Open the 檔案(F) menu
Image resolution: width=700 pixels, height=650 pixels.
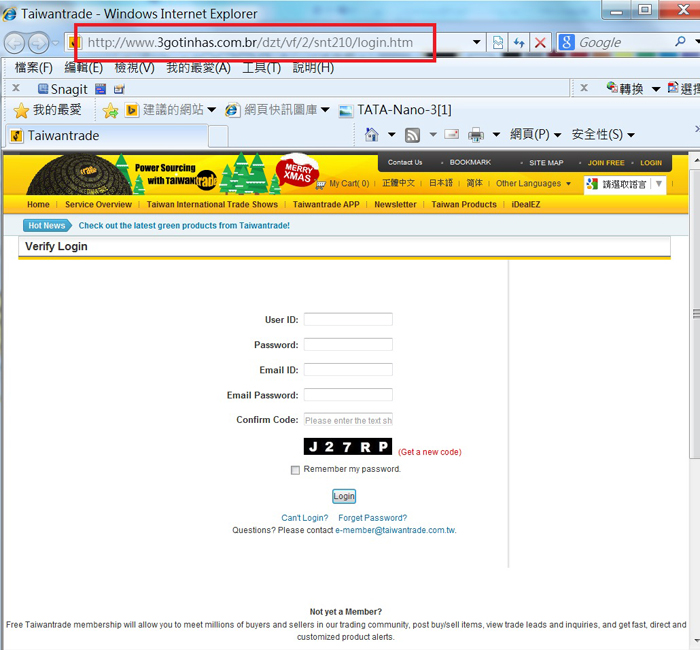(34, 68)
